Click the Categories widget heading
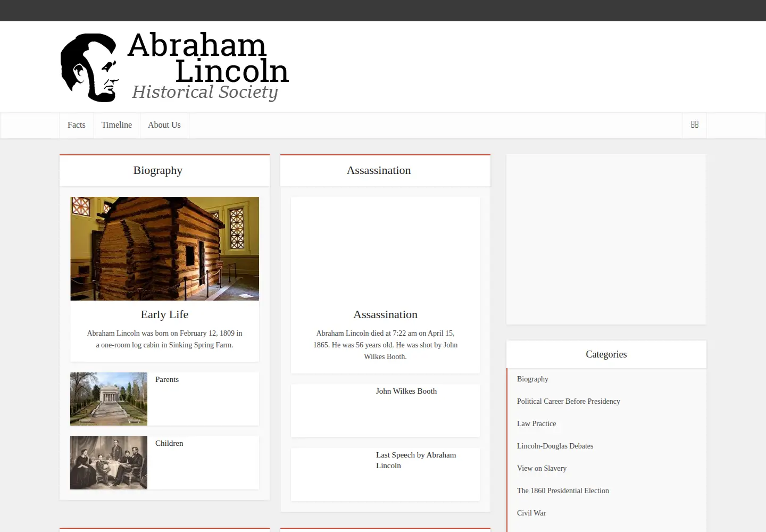Screen dimensions: 766x532 tap(606, 354)
